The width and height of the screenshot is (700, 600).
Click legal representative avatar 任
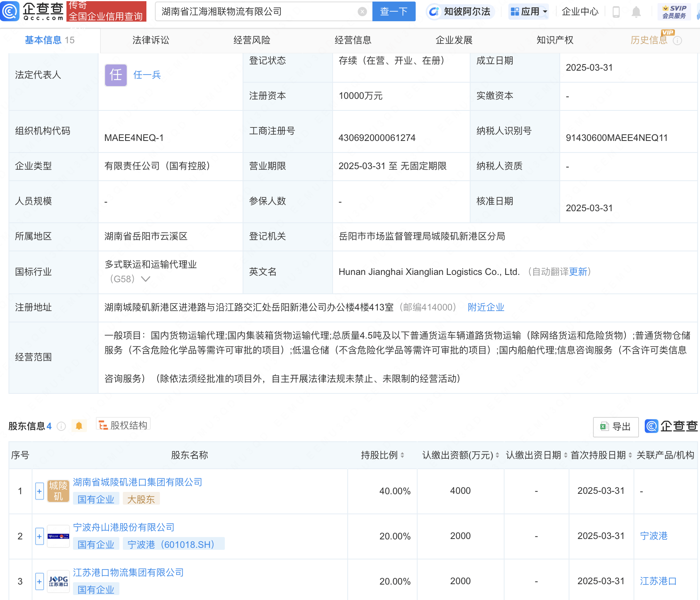[x=116, y=75]
